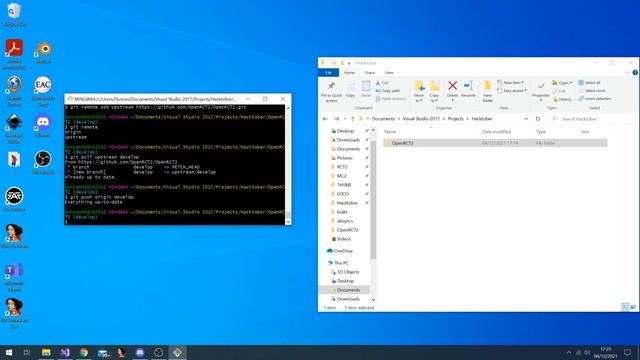The height and width of the screenshot is (360, 640).
Task: Click the Paste icon in the ribbon
Action: [x=366, y=86]
